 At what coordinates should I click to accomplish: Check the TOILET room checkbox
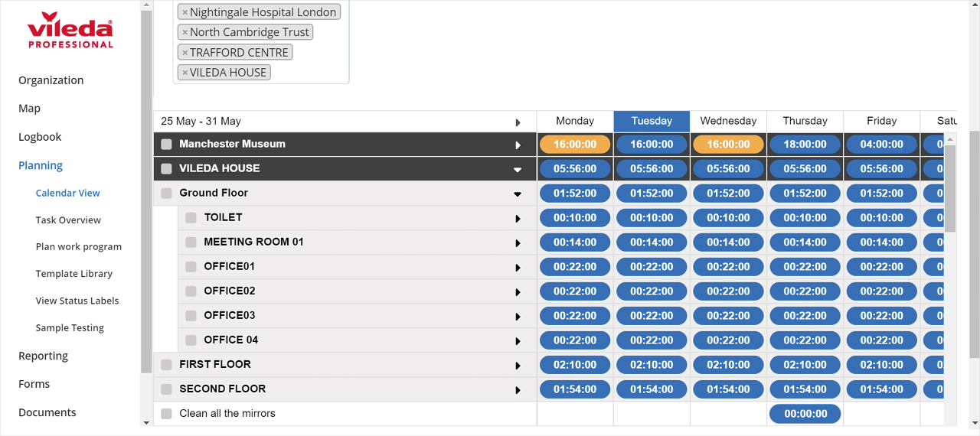tap(191, 218)
